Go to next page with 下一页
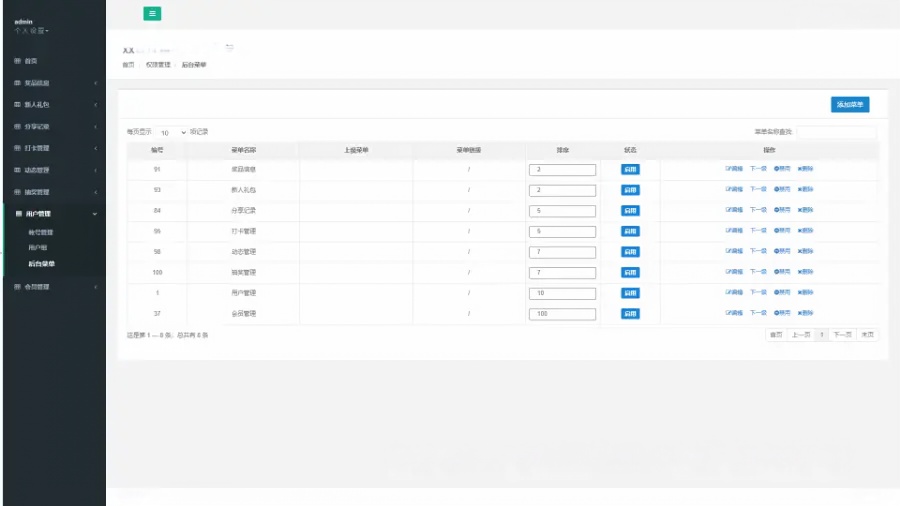Image resolution: width=900 pixels, height=506 pixels. click(x=842, y=335)
